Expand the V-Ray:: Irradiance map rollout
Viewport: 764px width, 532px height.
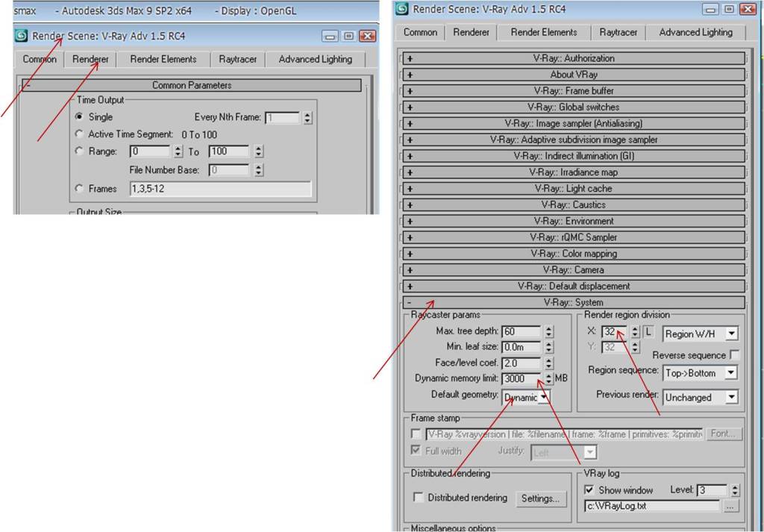pyautogui.click(x=574, y=172)
